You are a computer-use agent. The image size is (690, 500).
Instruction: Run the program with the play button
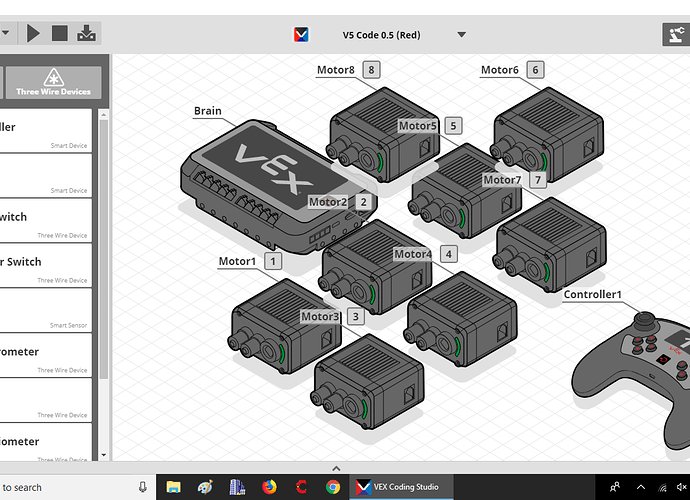coord(33,33)
